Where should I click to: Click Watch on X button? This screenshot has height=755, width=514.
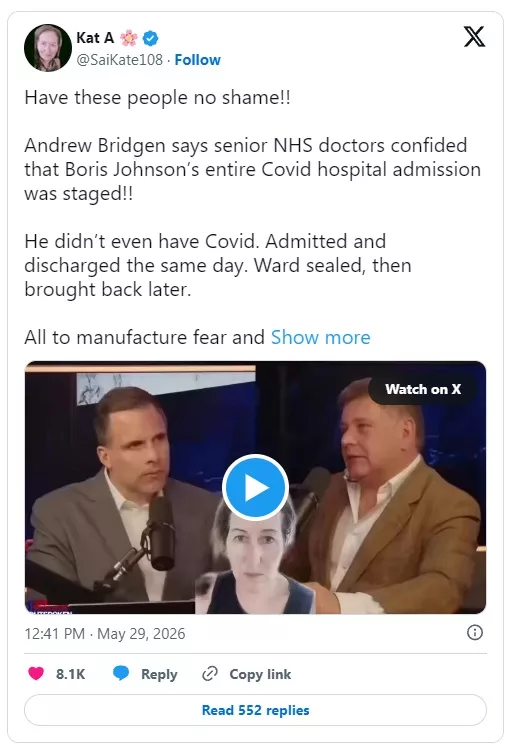(x=422, y=389)
